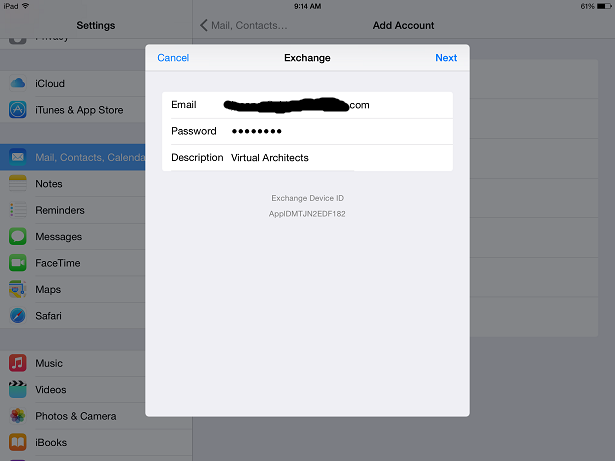Tap the Music note icon
The image size is (615, 461).
coord(18,363)
